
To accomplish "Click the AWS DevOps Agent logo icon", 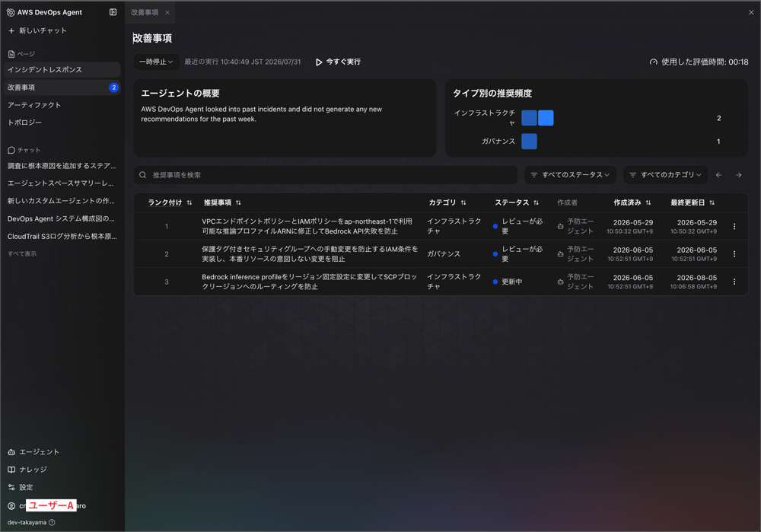I will pos(11,12).
